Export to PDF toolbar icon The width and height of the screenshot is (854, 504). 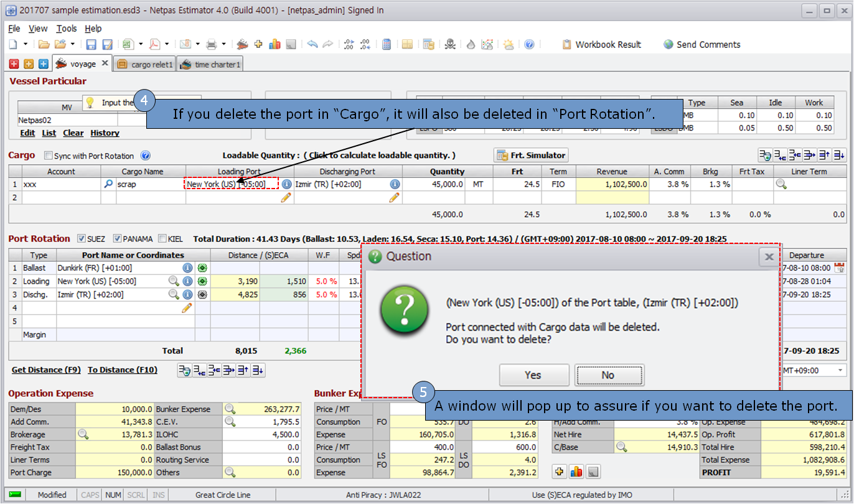point(154,44)
